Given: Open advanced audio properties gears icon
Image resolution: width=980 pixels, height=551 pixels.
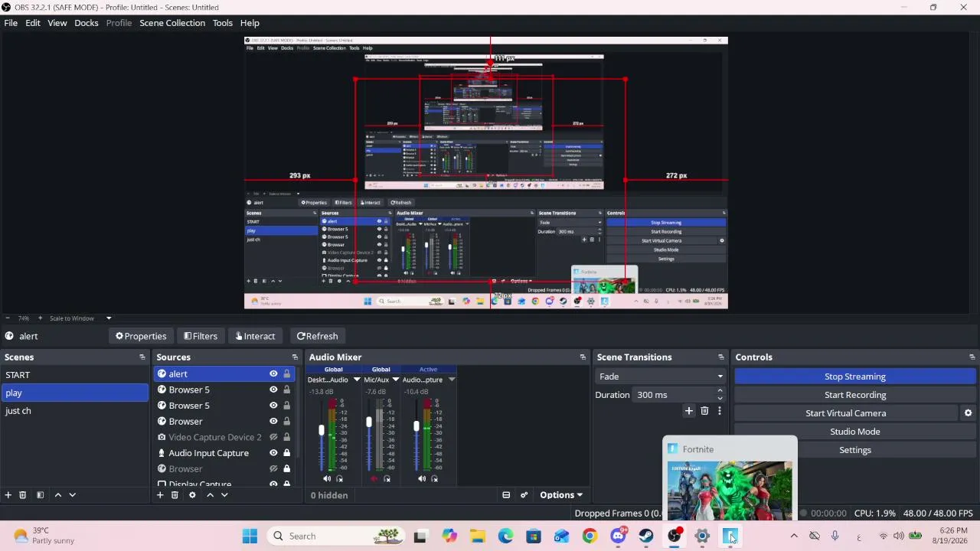Looking at the screenshot, I should (x=524, y=495).
